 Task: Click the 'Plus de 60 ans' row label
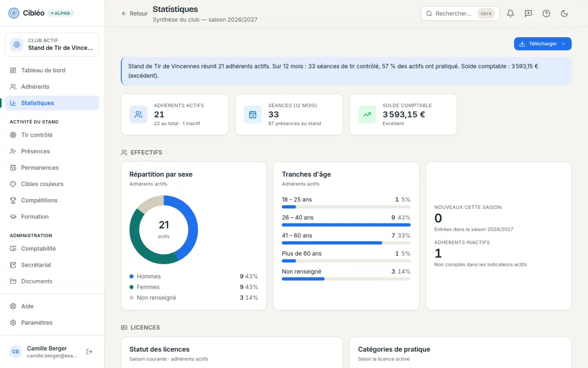point(302,253)
